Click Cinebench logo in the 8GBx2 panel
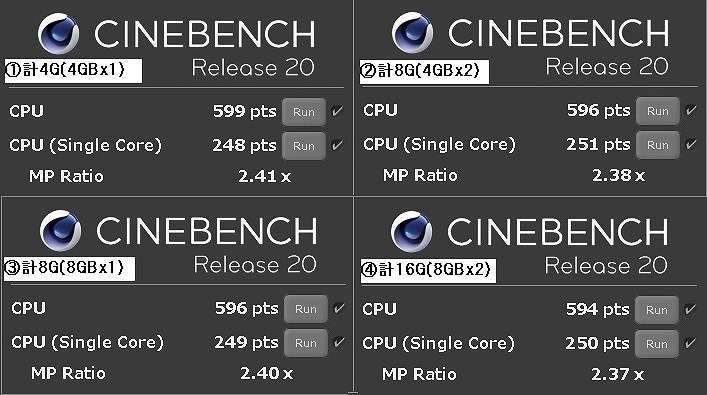707x395 pixels. [x=411, y=231]
